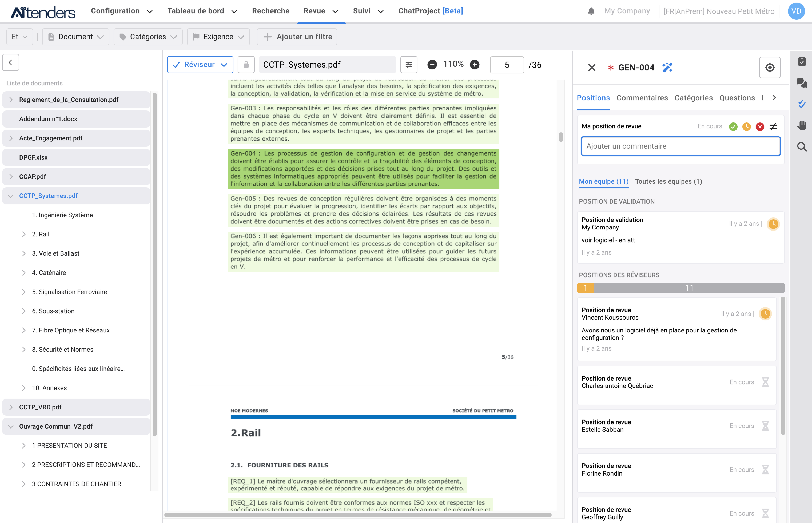The image size is (812, 523).
Task: Zoom in with the plus button
Action: pyautogui.click(x=475, y=65)
